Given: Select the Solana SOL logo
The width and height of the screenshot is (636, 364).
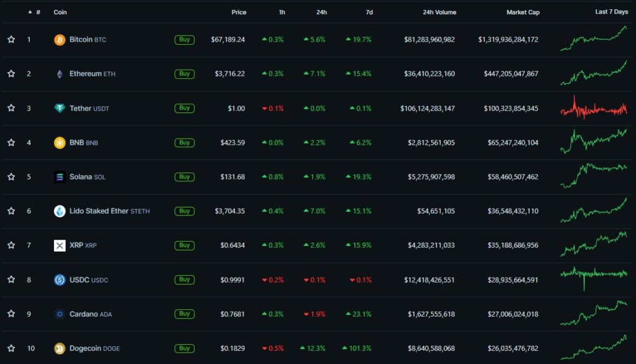Looking at the screenshot, I should click(60, 176).
